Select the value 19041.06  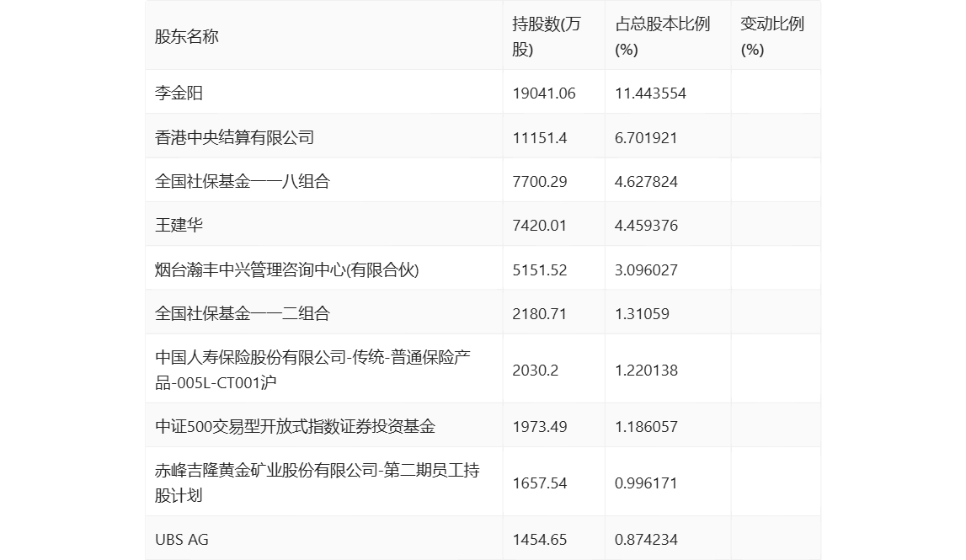544,93
